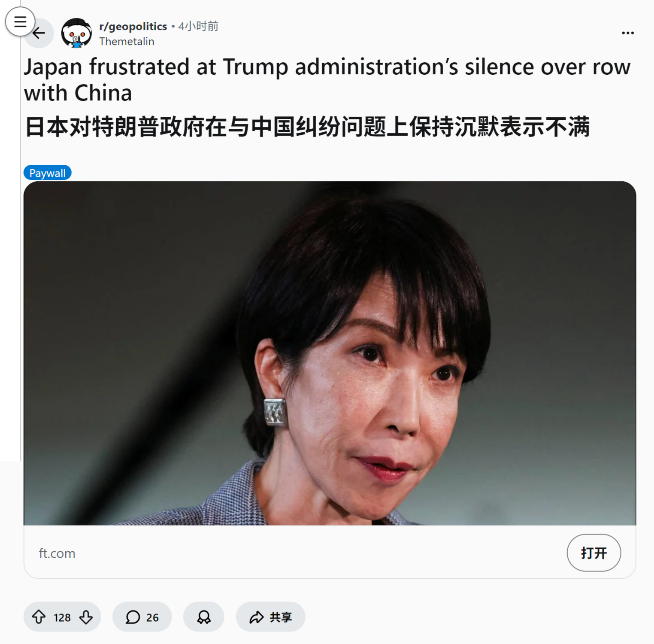Screen dimensions: 654x644
Task: Give an award to this post
Action: tap(204, 617)
